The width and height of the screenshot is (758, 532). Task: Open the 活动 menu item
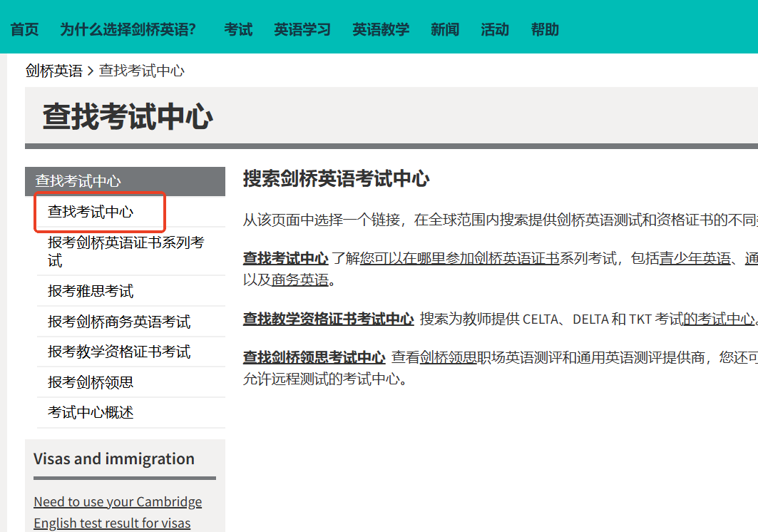[494, 29]
